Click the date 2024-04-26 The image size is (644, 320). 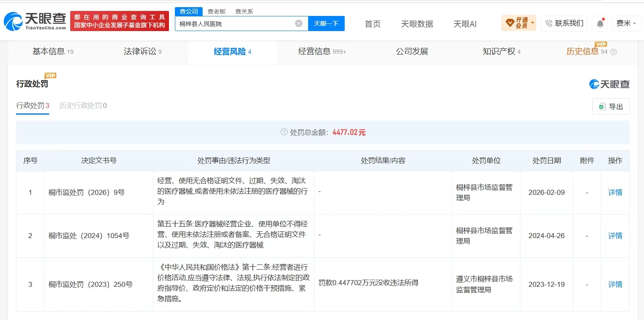pos(546,236)
